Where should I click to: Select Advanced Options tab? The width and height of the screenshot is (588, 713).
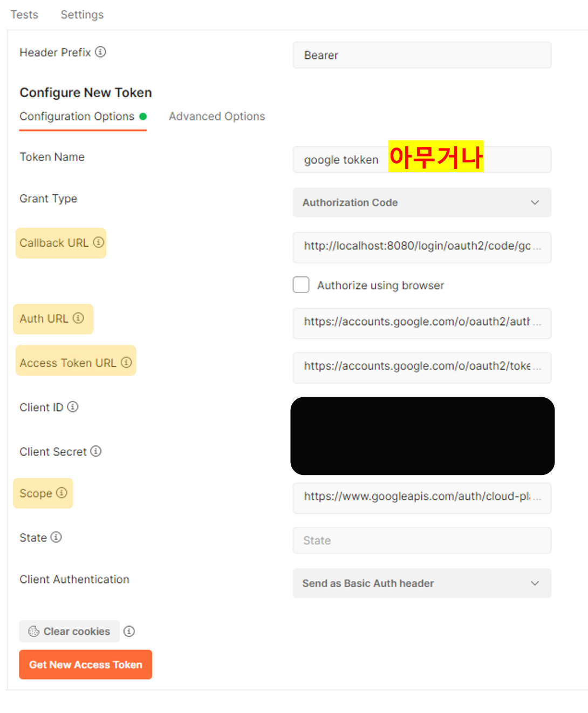tap(217, 117)
